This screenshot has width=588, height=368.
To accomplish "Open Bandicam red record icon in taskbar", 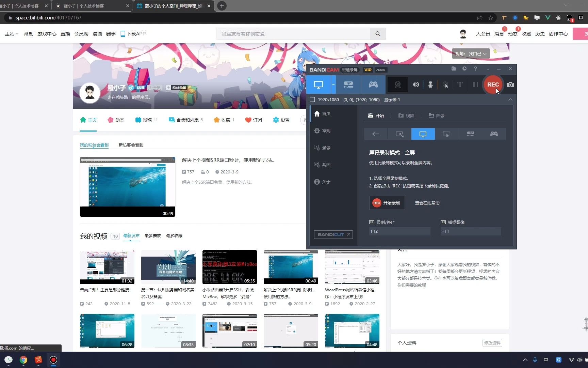I will coord(53,360).
